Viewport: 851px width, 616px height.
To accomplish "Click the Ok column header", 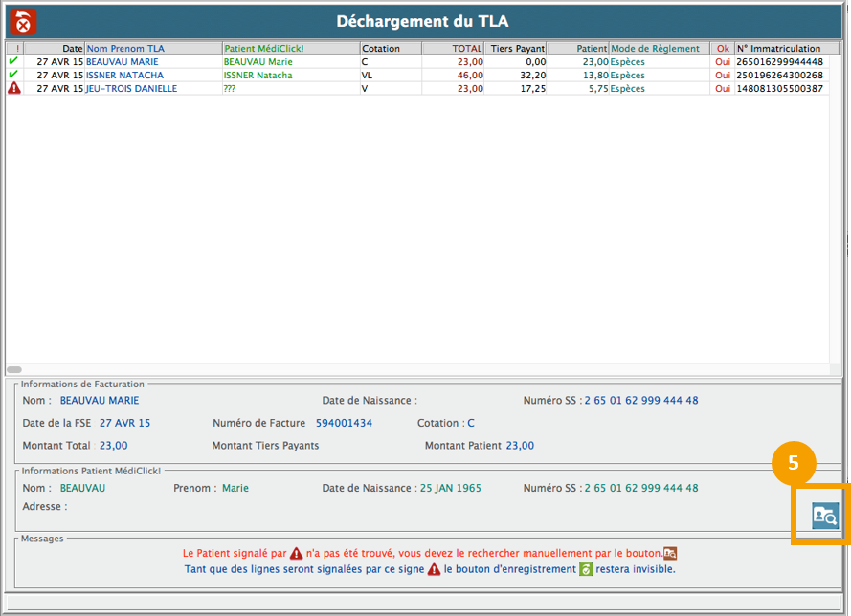I will point(722,48).
